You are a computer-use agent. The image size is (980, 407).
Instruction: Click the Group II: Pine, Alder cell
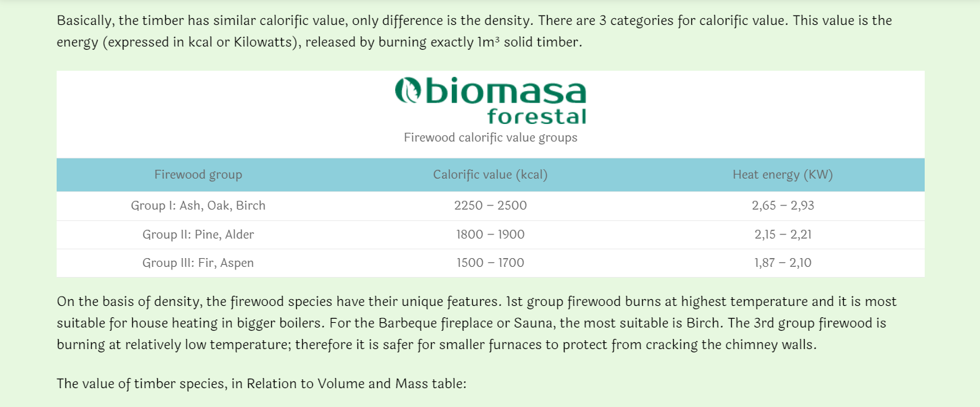[x=198, y=234]
